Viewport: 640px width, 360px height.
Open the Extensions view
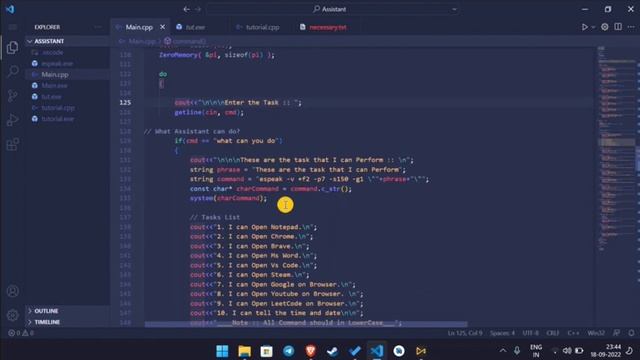point(12,144)
